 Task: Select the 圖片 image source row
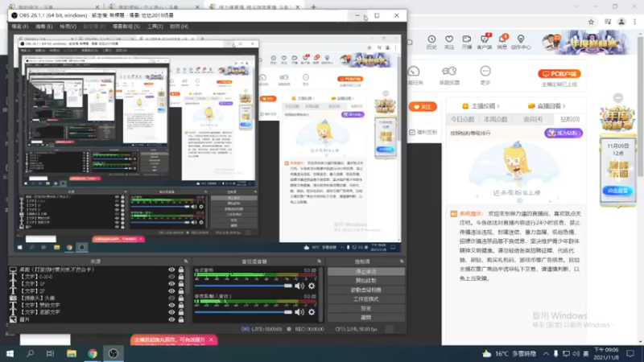pos(97,319)
